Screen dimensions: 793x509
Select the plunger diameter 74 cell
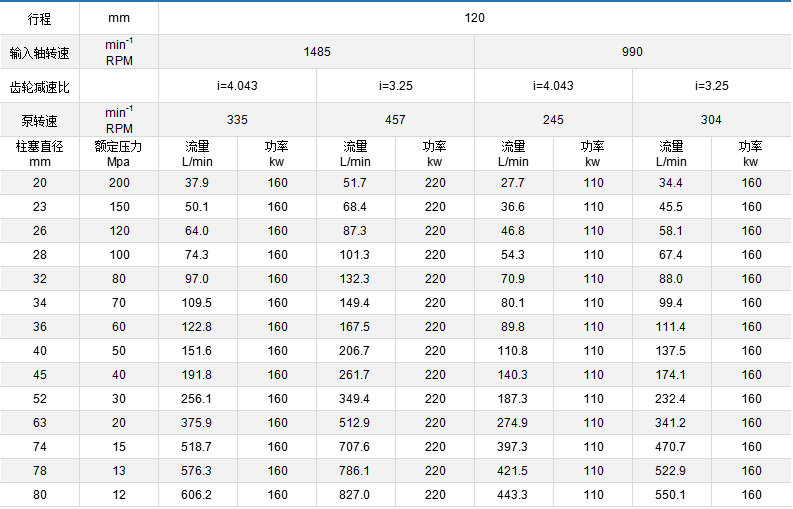point(39,447)
